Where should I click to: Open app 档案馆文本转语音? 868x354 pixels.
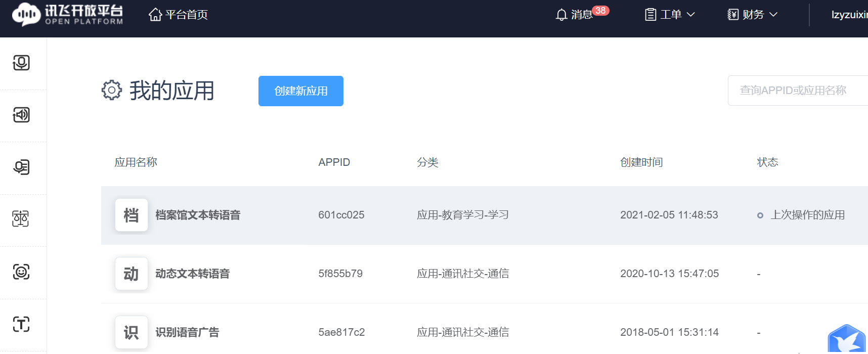point(198,215)
